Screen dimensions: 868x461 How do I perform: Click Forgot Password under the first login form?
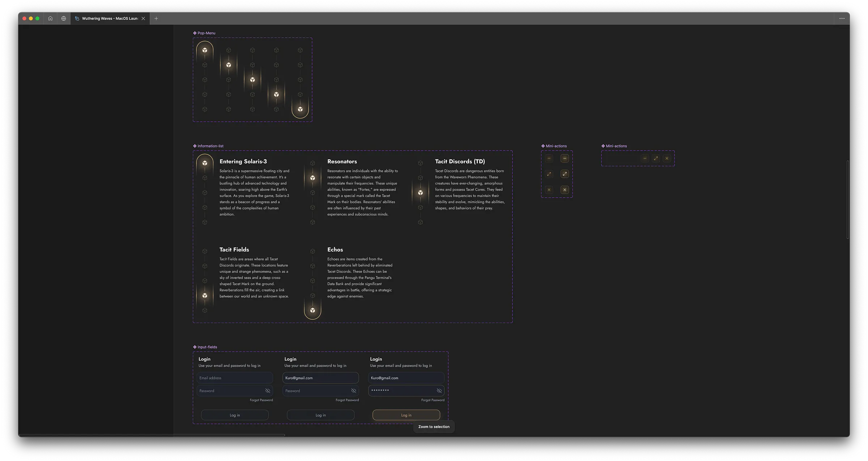pos(261,400)
